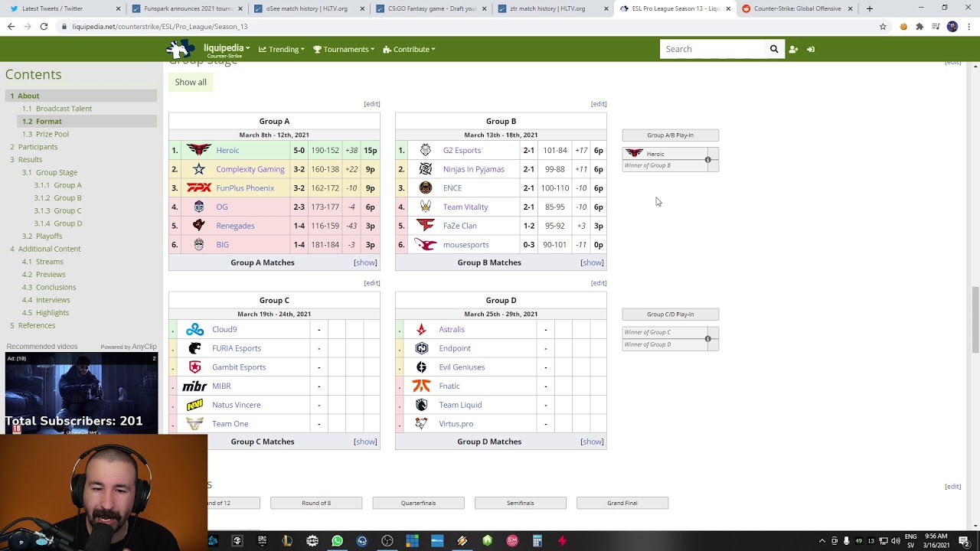The width and height of the screenshot is (980, 551).
Task: Select the Quarterfinals bracket header
Action: click(418, 503)
